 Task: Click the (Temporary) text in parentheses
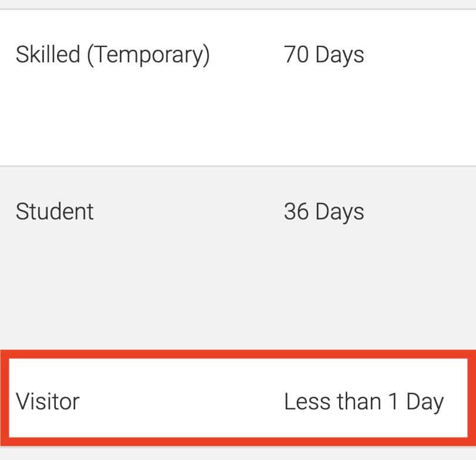tap(148, 55)
